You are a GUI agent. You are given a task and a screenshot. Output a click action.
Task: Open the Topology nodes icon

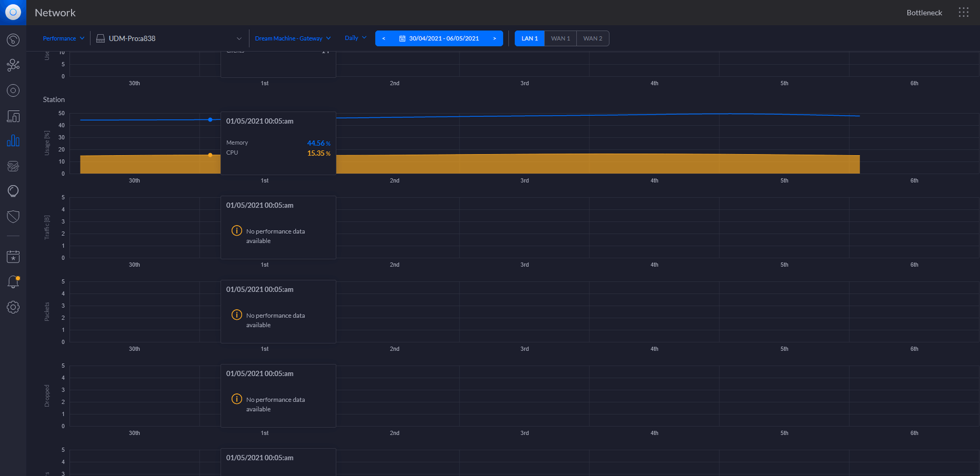(x=13, y=65)
